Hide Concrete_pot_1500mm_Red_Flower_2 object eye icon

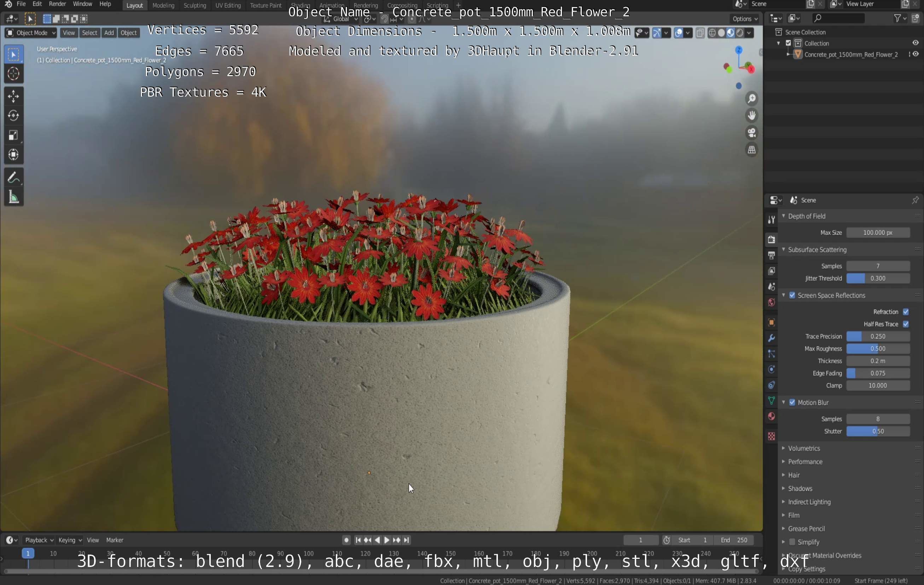click(x=916, y=54)
